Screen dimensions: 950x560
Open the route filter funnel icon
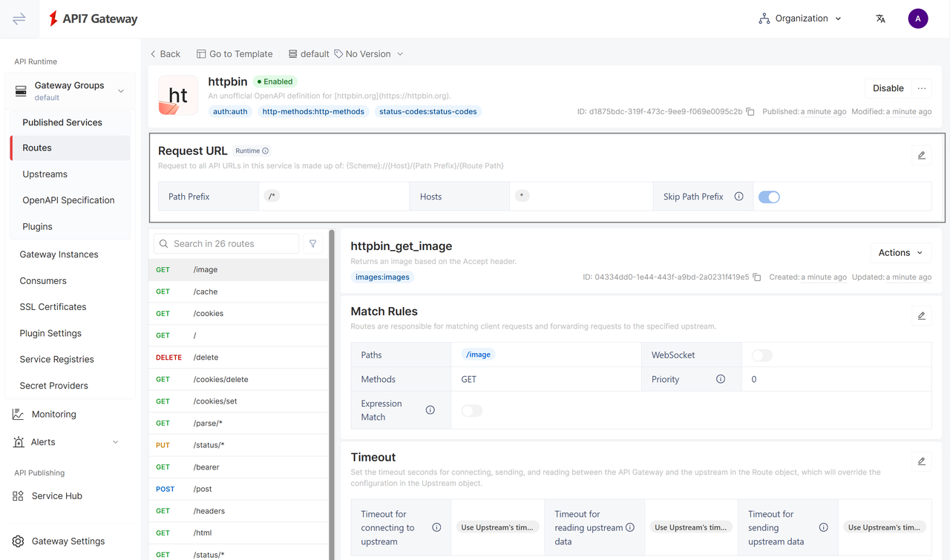tap(313, 243)
